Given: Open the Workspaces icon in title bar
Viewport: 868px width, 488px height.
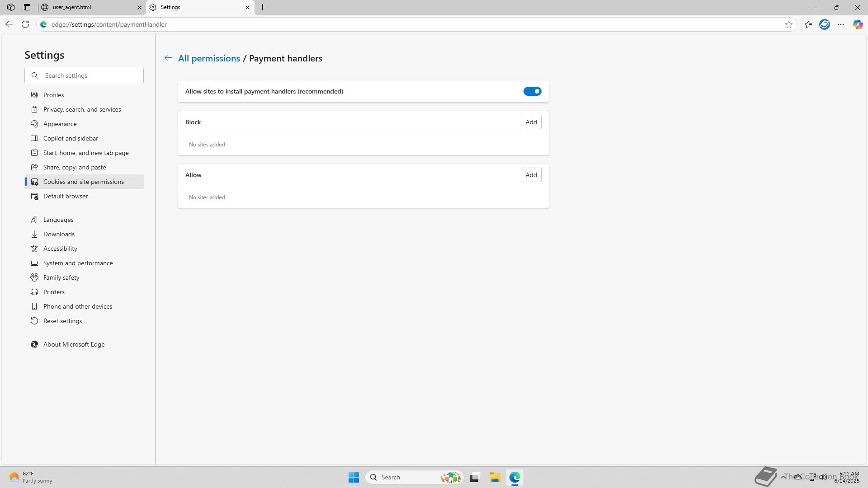Looking at the screenshot, I should click(11, 7).
